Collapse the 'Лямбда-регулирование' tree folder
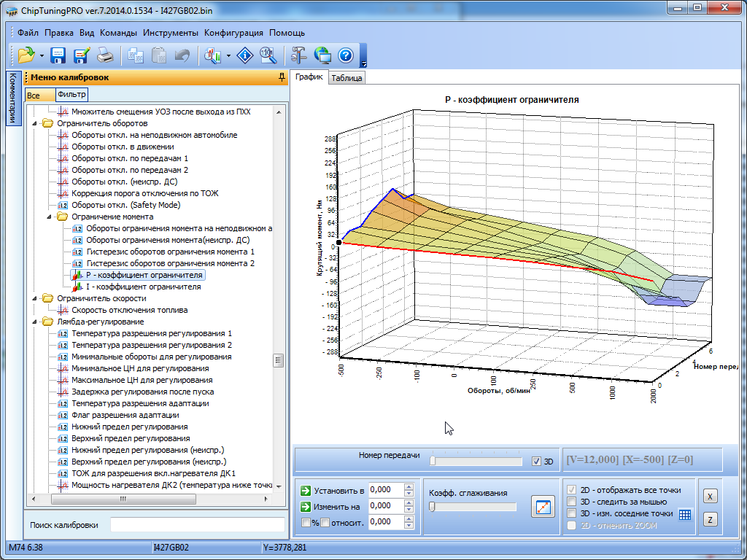 pyautogui.click(x=36, y=322)
